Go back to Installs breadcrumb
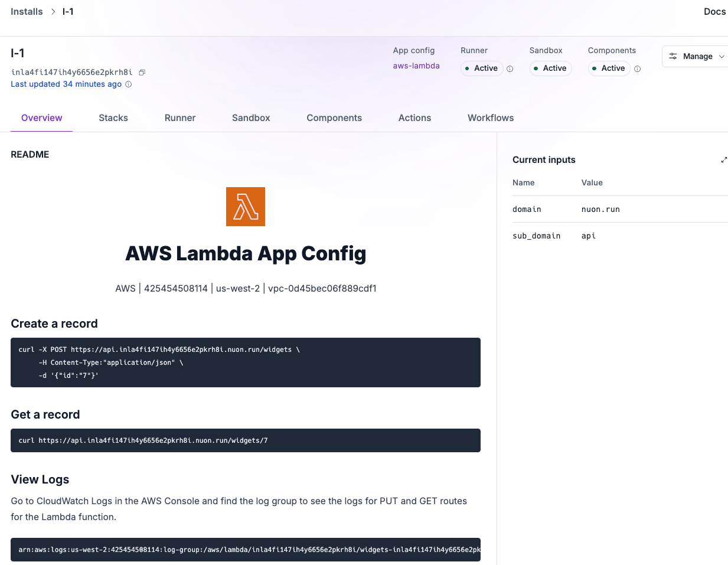This screenshot has height=565, width=728. (x=27, y=12)
